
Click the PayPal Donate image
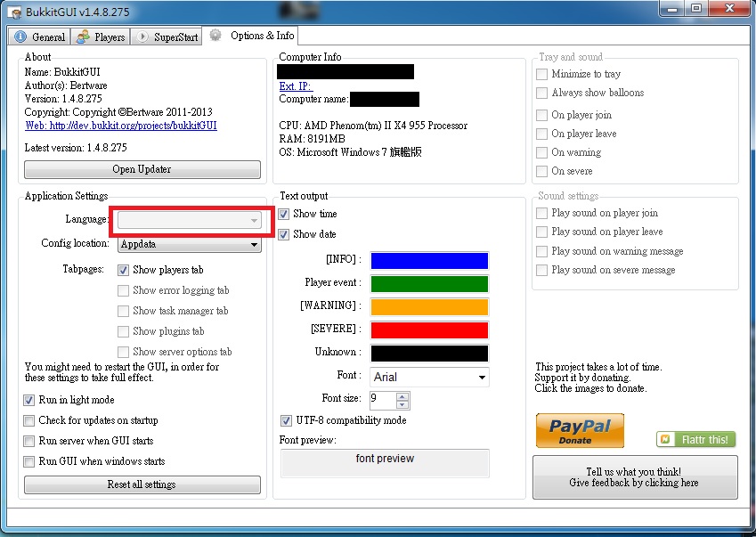[580, 430]
